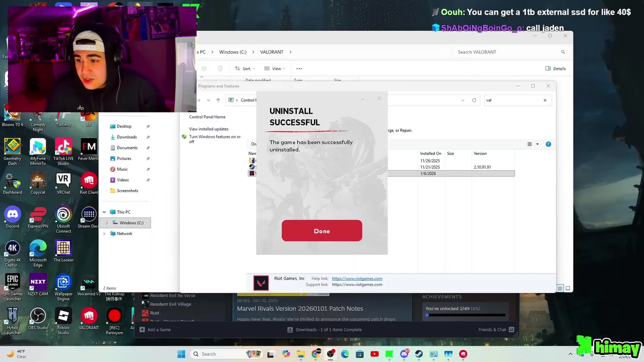This screenshot has height=362, width=644.
Task: Click View installed updates link
Action: [x=209, y=129]
